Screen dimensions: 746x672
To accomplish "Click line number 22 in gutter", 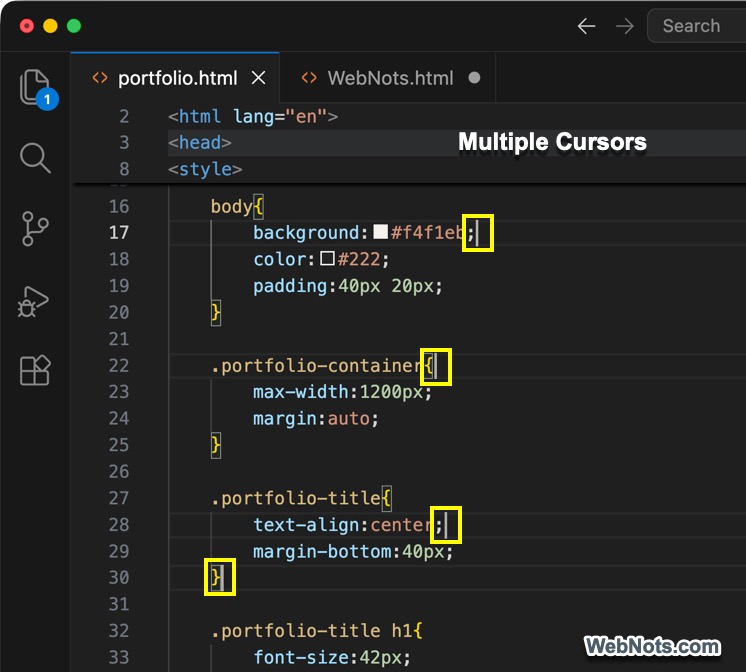I will pos(119,366).
